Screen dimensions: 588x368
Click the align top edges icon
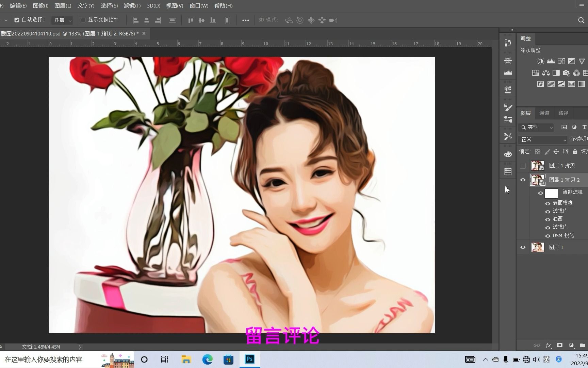191,20
